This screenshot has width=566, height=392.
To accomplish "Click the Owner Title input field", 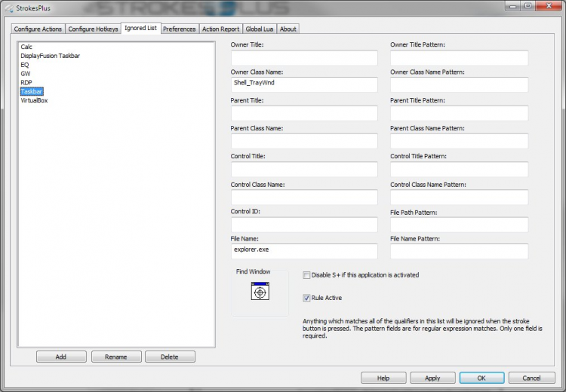I will pos(304,58).
